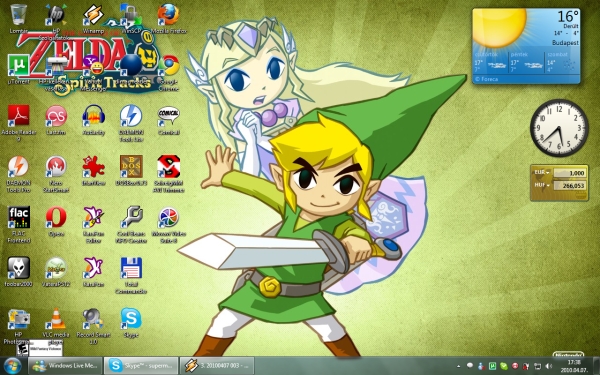Click Budapest location in weather gadget

565,42
